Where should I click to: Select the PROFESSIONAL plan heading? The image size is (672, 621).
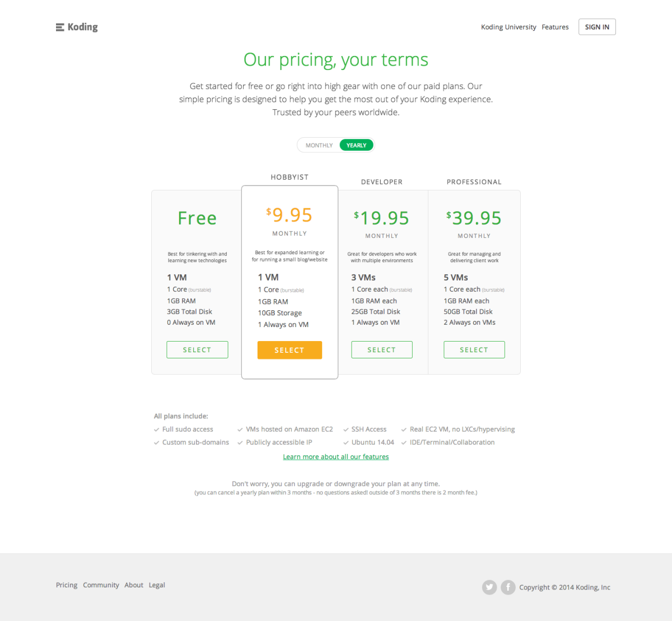coord(474,181)
